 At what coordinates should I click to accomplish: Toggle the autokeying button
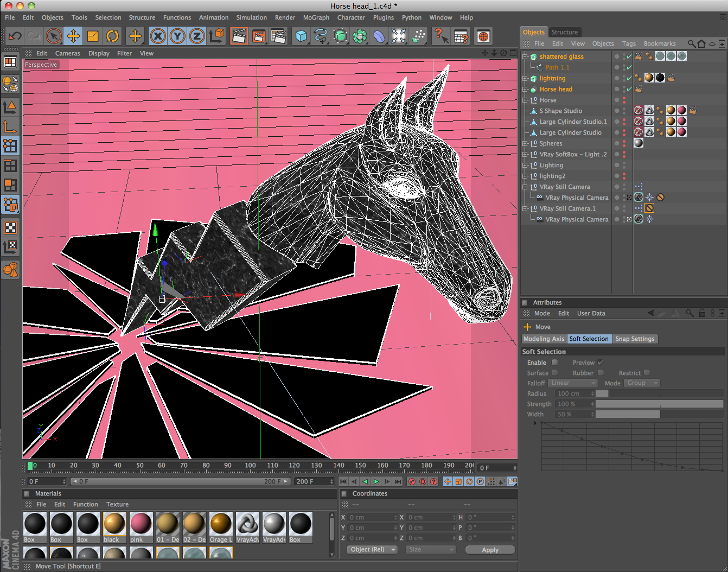(423, 481)
